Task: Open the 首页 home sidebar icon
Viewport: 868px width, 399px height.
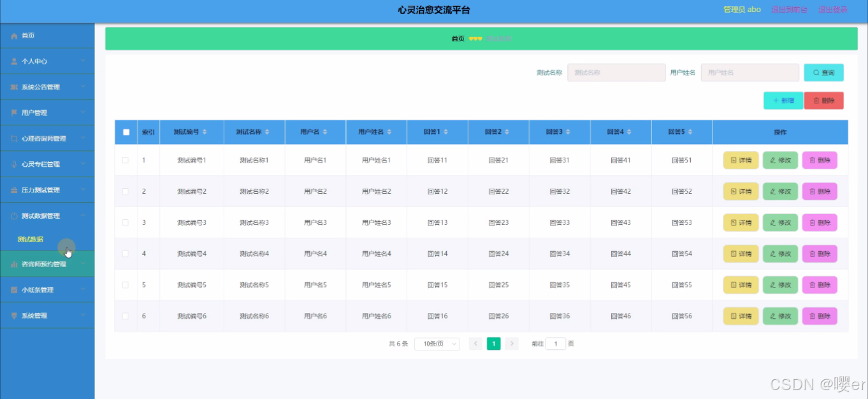Action: click(x=14, y=36)
